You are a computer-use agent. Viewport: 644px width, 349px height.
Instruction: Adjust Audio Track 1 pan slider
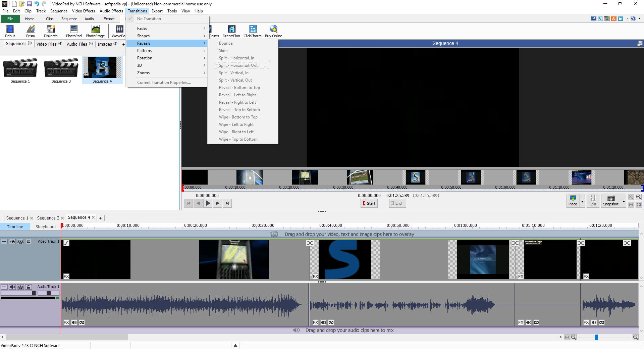pyautogui.click(x=48, y=293)
